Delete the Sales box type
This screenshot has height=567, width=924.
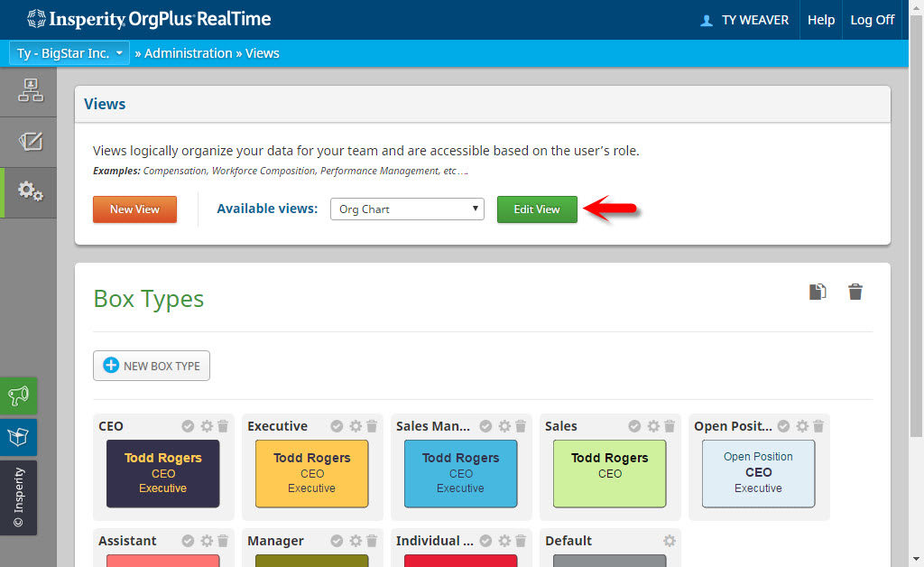(670, 426)
